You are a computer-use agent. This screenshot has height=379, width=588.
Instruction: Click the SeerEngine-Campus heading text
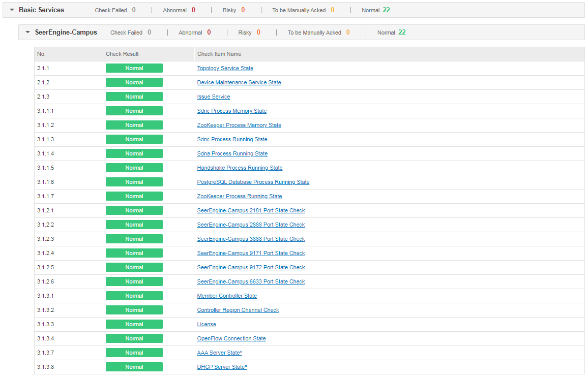66,33
